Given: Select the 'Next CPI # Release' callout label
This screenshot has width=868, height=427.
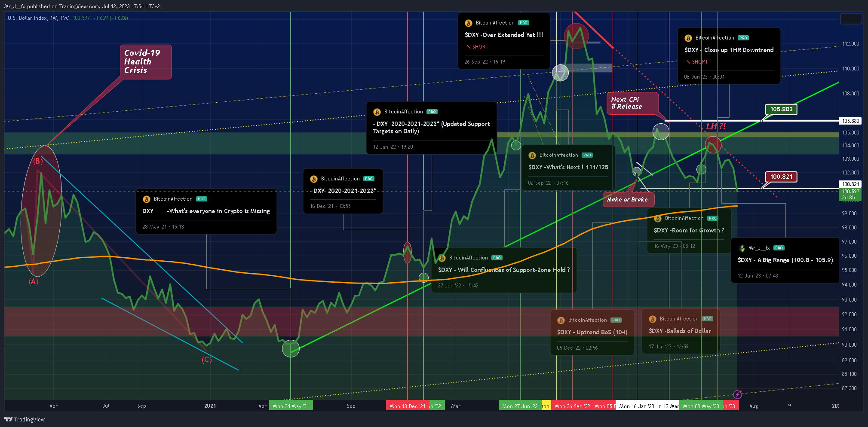Looking at the screenshot, I should click(x=632, y=103).
